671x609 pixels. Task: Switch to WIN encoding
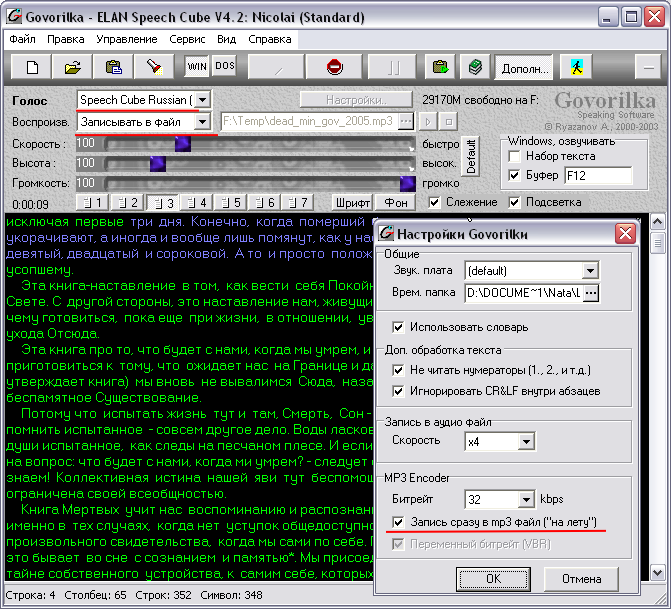(197, 66)
